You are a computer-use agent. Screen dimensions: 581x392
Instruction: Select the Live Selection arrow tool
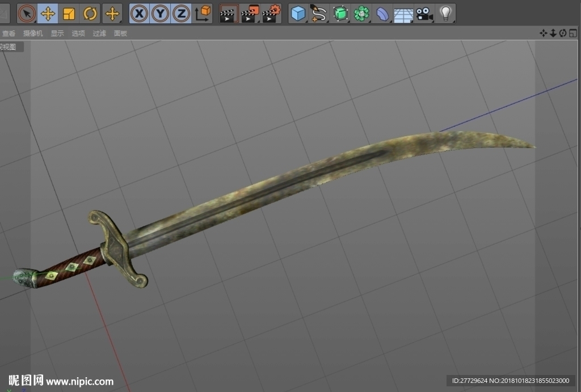click(x=27, y=14)
